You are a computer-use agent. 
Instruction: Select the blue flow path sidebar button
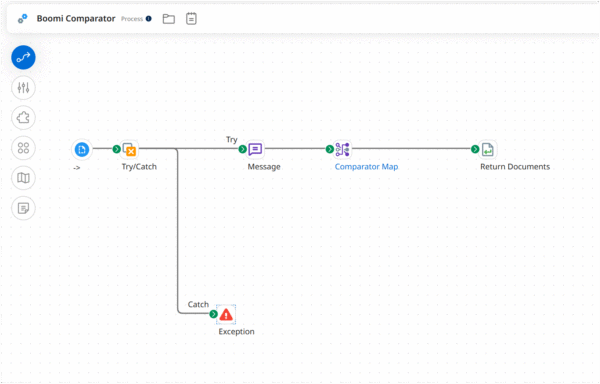(23, 57)
